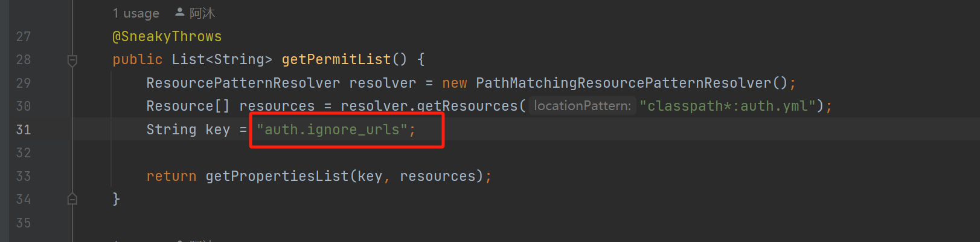
Task: Select the "classpath*:auth.yml" string literal
Action: click(728, 106)
